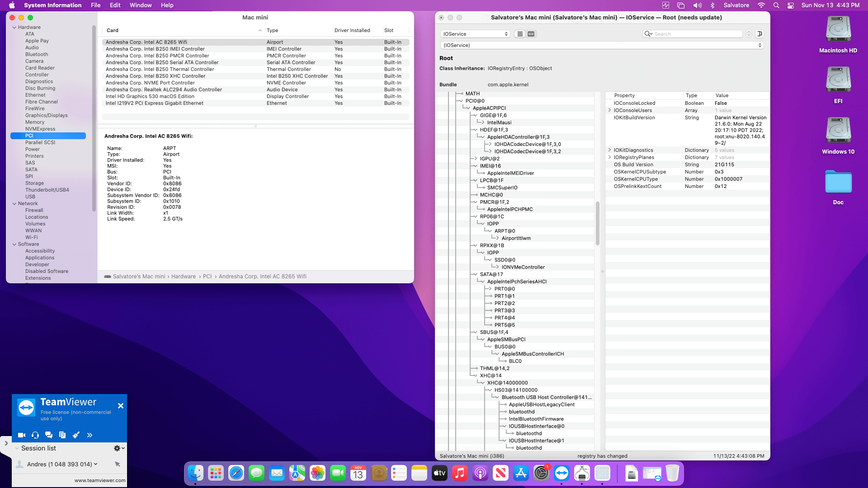Select Realtek ALC294 Audio Controller row
The image size is (868, 488).
coord(256,89)
